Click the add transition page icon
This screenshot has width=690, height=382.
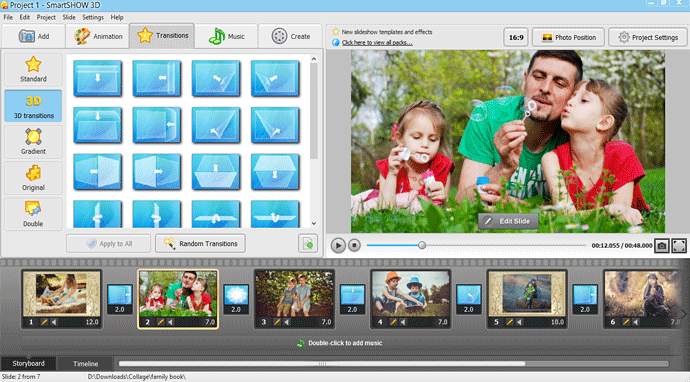[x=308, y=243]
